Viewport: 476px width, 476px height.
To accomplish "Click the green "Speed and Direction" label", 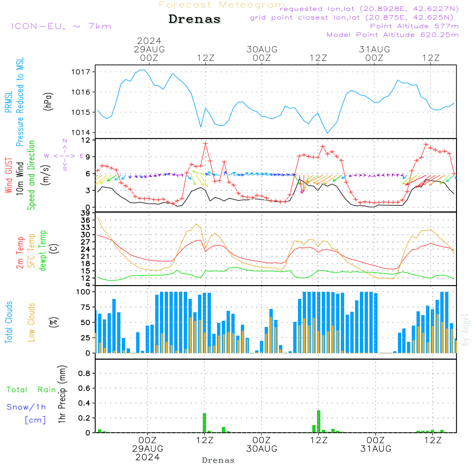I will point(31,175).
